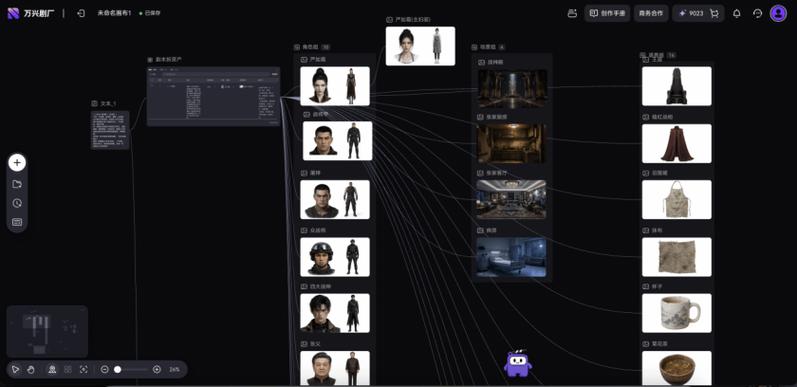
Task: Select the man in tactical gear card
Action: point(335,199)
